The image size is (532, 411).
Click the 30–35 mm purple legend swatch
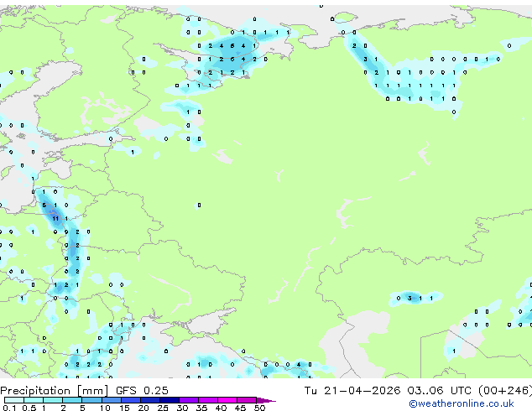(189, 400)
